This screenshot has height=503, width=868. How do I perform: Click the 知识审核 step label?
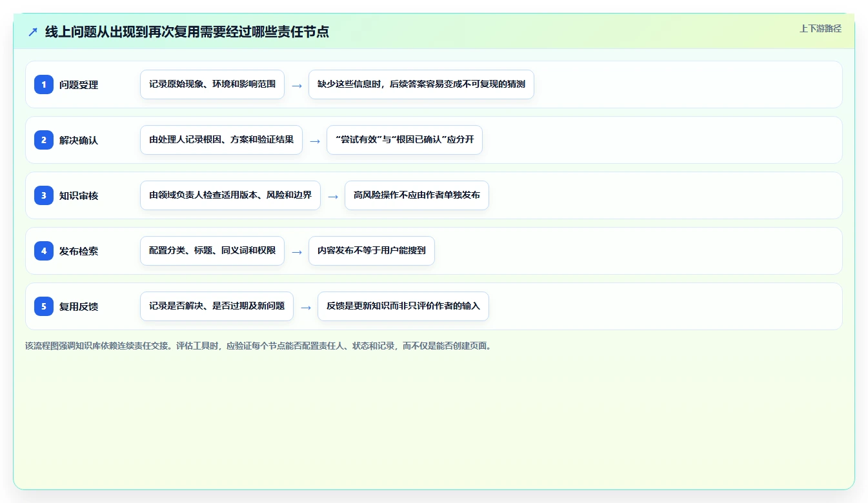tap(79, 195)
